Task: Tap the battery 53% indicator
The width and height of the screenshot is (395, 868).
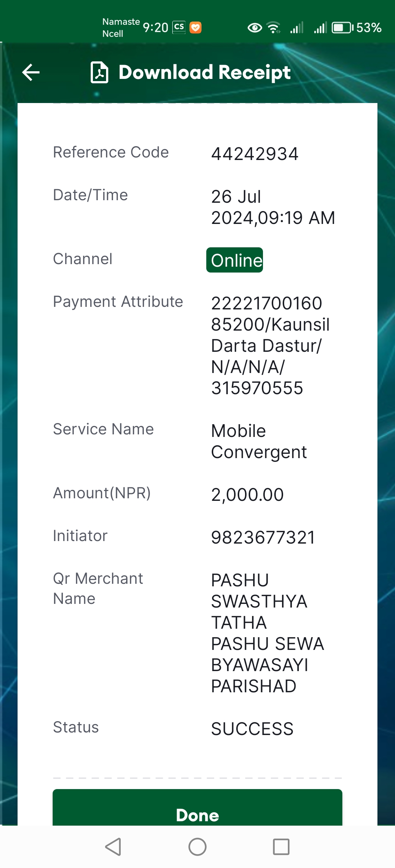Action: pyautogui.click(x=357, y=28)
